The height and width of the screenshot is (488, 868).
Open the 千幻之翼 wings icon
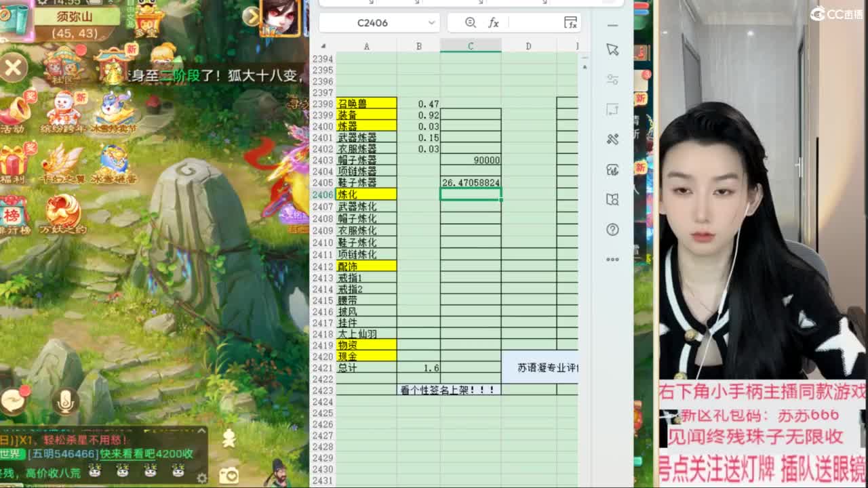click(x=62, y=163)
